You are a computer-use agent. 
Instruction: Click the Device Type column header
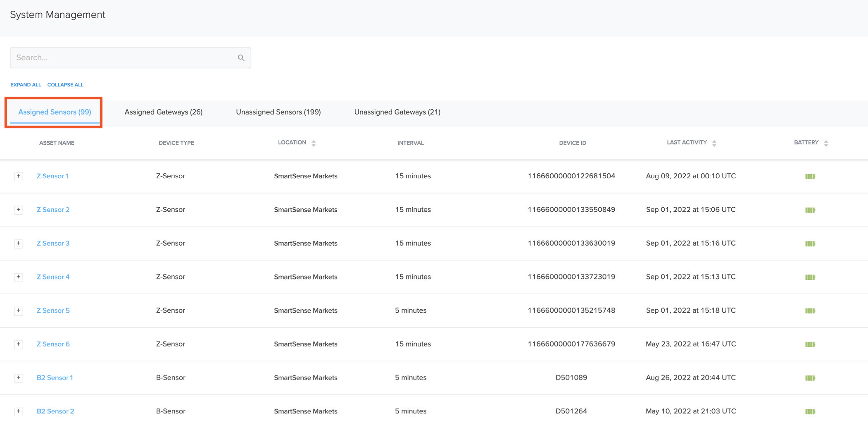pyautogui.click(x=176, y=143)
